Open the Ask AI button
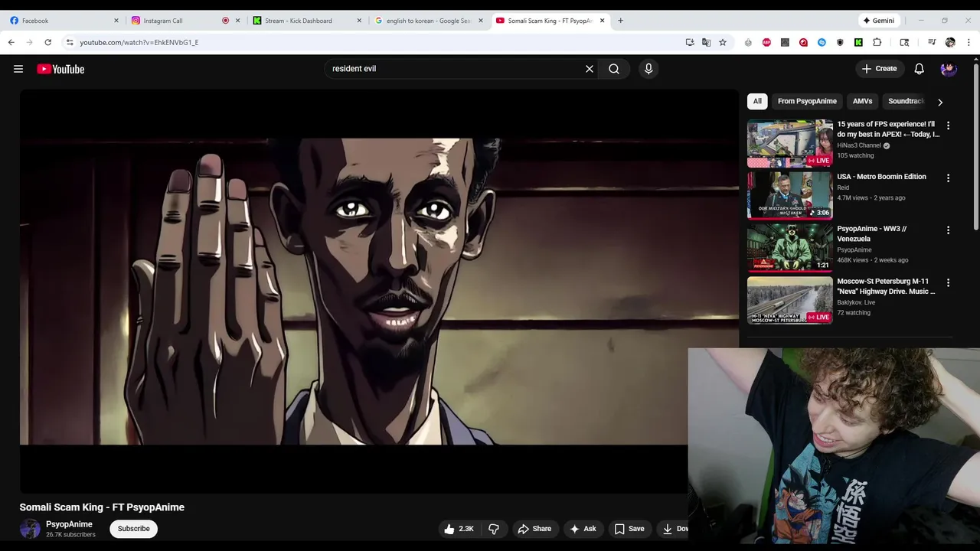 [583, 529]
